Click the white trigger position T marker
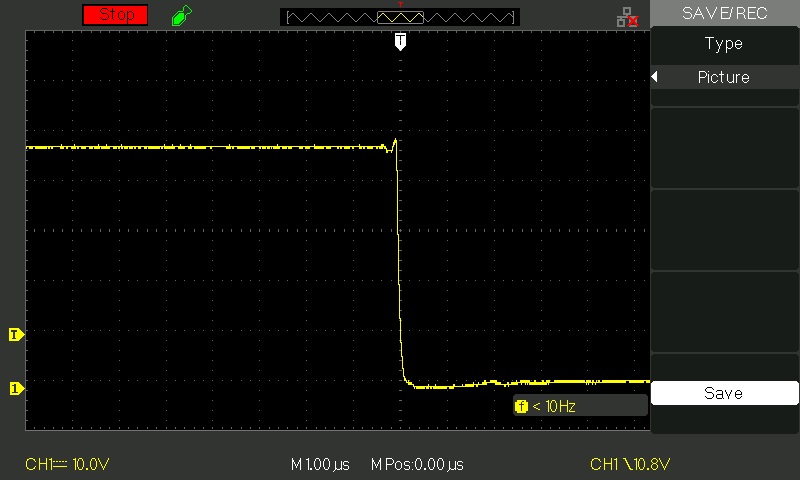This screenshot has width=800, height=480. (401, 41)
